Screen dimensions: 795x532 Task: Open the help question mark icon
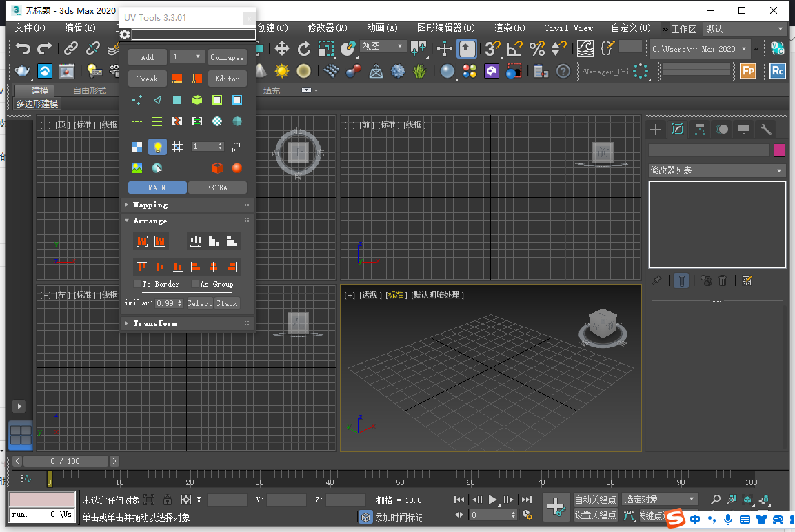(x=563, y=72)
